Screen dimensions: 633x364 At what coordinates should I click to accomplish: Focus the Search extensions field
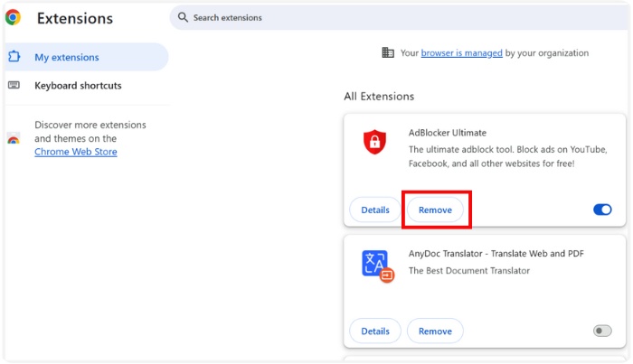pos(399,18)
